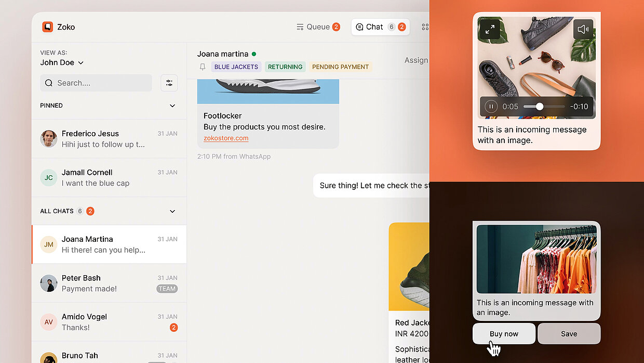This screenshot has height=363, width=644.
Task: Open the View As John Doe dropdown
Action: (x=62, y=63)
